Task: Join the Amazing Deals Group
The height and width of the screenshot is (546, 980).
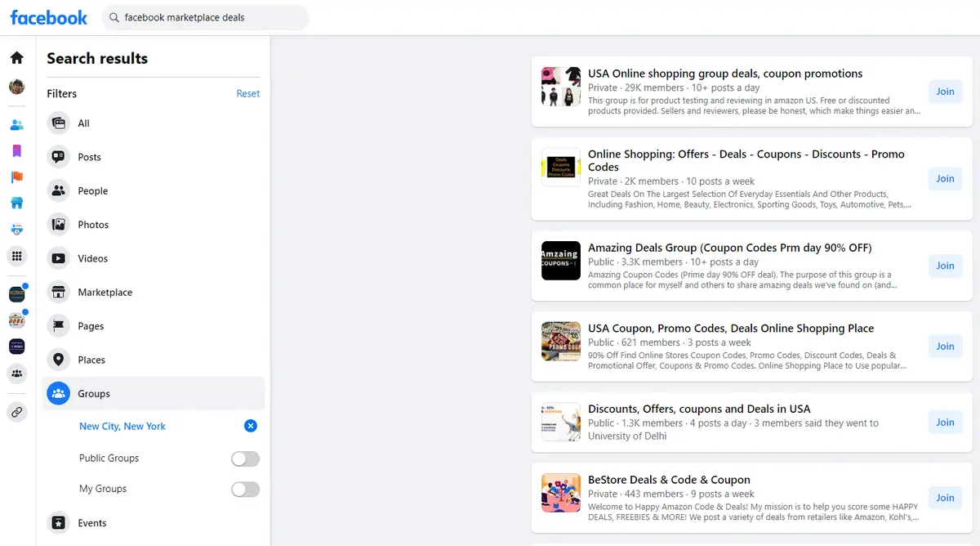Action: pos(945,266)
